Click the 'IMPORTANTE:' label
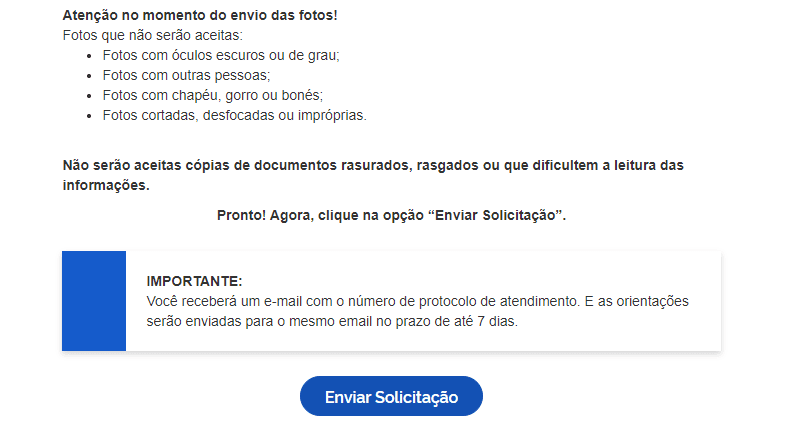The width and height of the screenshot is (801, 431). point(194,281)
